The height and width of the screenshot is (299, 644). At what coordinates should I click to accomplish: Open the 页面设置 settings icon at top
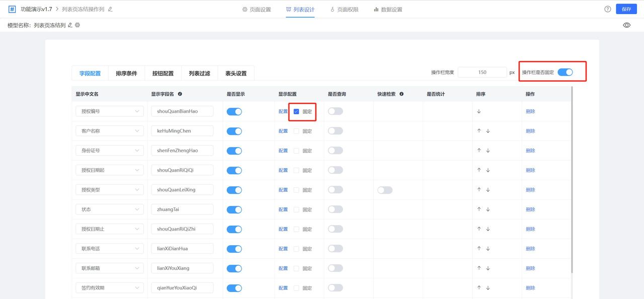[x=244, y=9]
